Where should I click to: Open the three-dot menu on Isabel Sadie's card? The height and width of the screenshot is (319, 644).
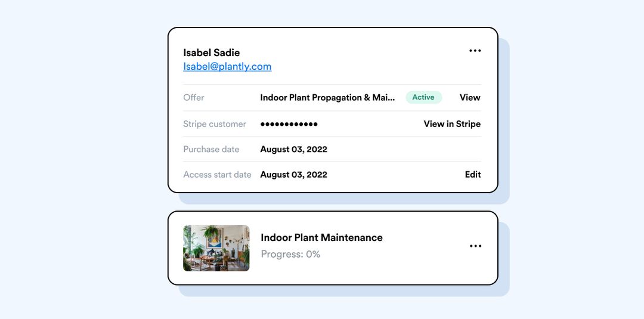(x=475, y=51)
